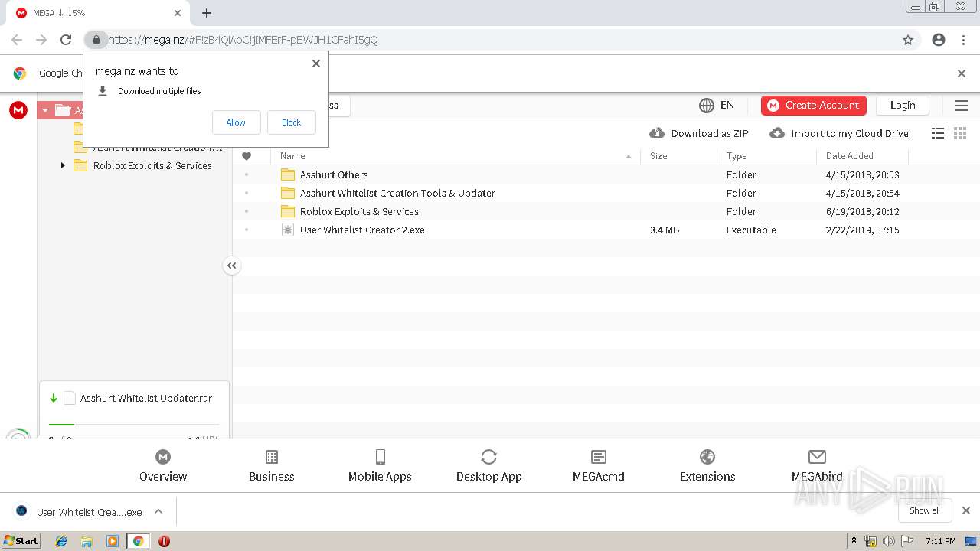This screenshot has height=551, width=980.
Task: Open Windows Explorer from the taskbar
Action: click(87, 541)
